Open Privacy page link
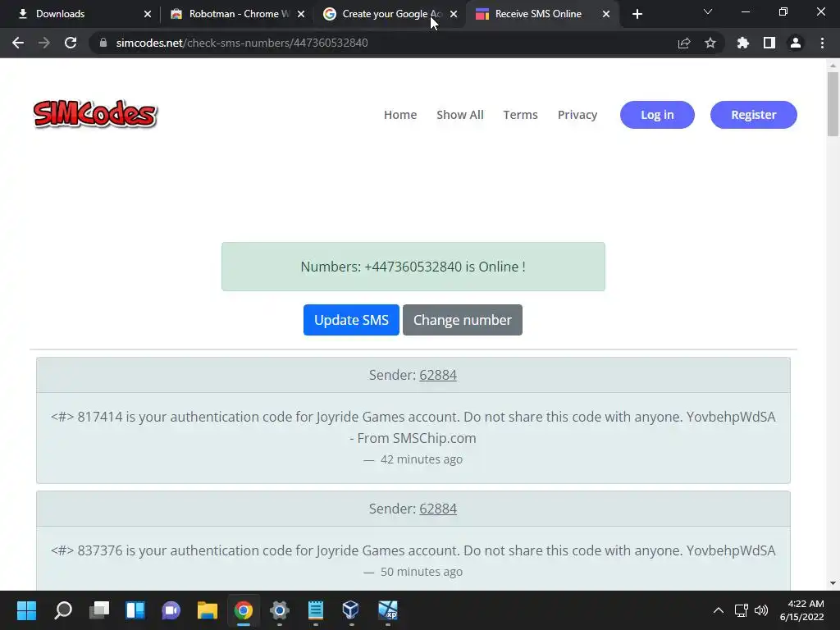 pyautogui.click(x=577, y=115)
